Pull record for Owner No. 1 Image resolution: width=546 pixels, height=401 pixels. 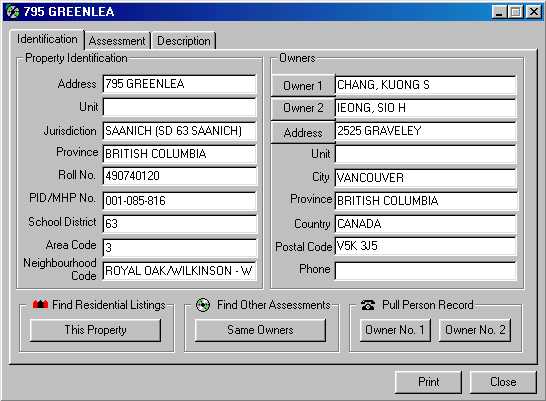(x=395, y=330)
